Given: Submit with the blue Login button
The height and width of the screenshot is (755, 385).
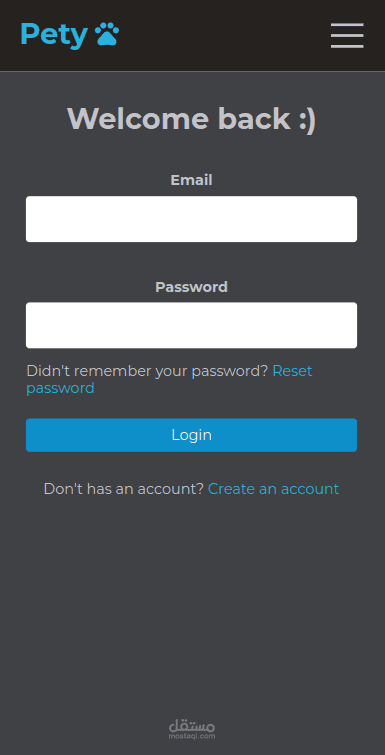Looking at the screenshot, I should click(x=192, y=435).
